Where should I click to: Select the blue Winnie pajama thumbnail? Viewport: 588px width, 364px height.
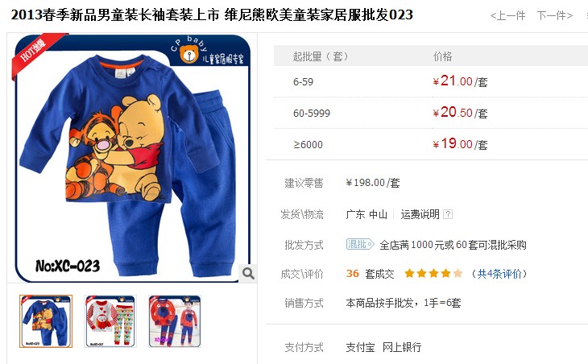pos(46,321)
